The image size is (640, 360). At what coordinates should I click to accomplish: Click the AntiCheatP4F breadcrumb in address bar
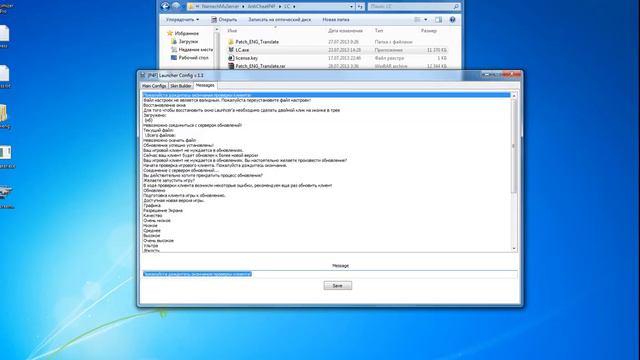tap(262, 7)
